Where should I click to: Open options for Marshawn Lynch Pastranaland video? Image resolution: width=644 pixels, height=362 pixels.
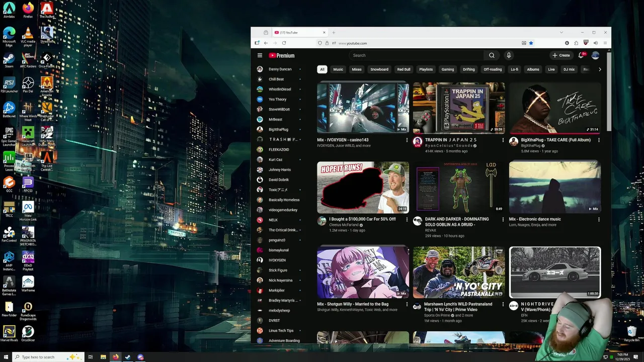[503, 304]
